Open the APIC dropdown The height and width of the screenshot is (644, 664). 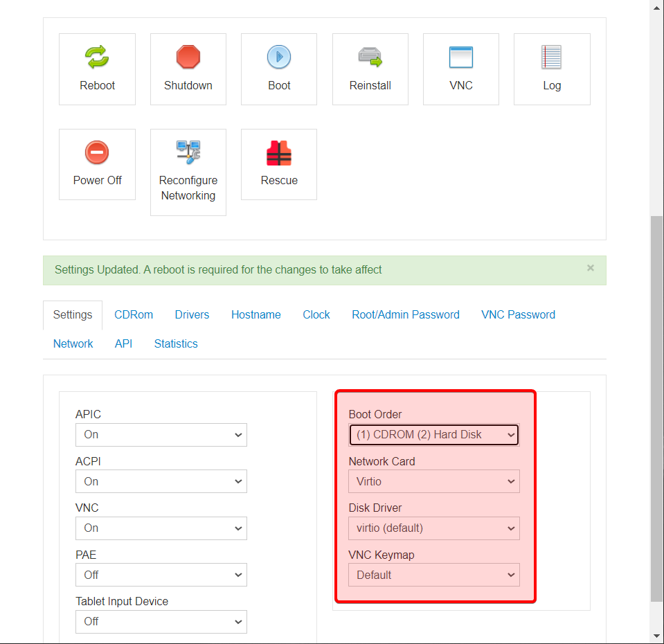coord(161,435)
